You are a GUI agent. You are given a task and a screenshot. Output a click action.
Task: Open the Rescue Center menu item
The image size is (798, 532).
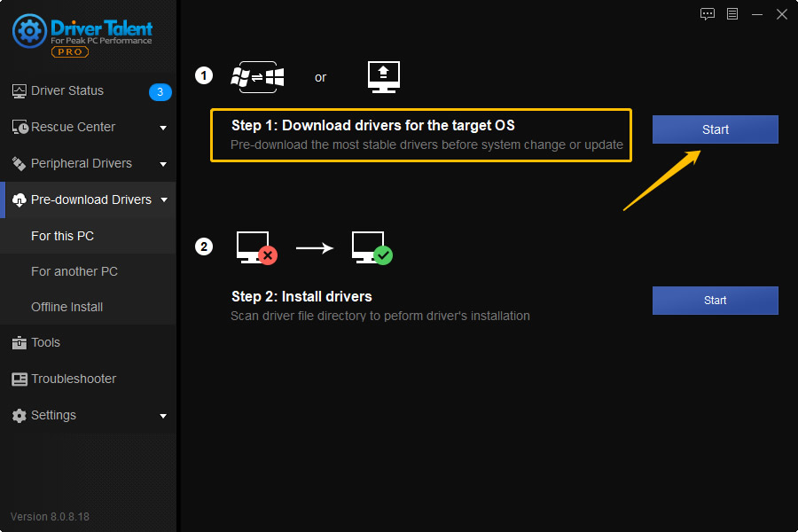pyautogui.click(x=88, y=128)
